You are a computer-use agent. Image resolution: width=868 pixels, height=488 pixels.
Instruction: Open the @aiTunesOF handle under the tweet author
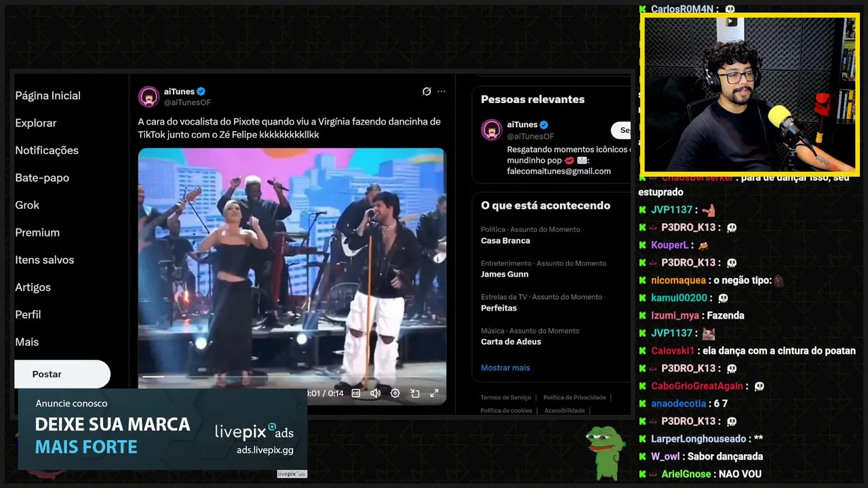click(187, 102)
